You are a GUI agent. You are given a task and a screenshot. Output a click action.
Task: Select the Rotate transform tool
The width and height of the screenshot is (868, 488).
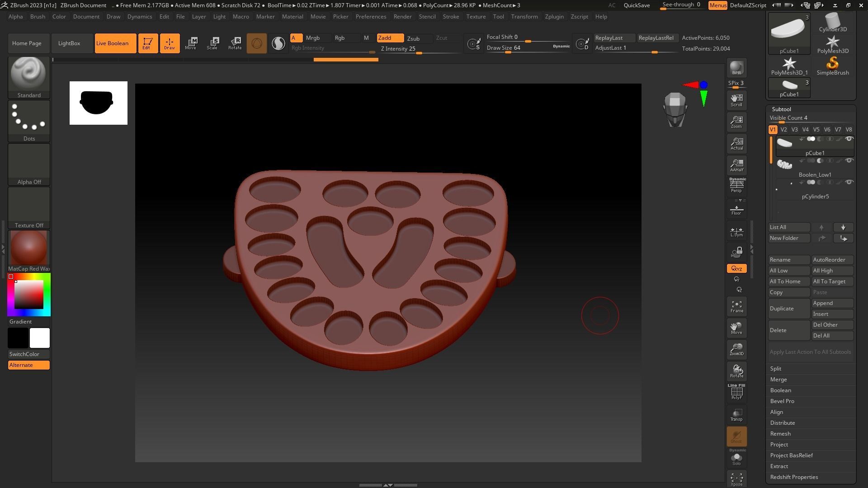click(235, 43)
